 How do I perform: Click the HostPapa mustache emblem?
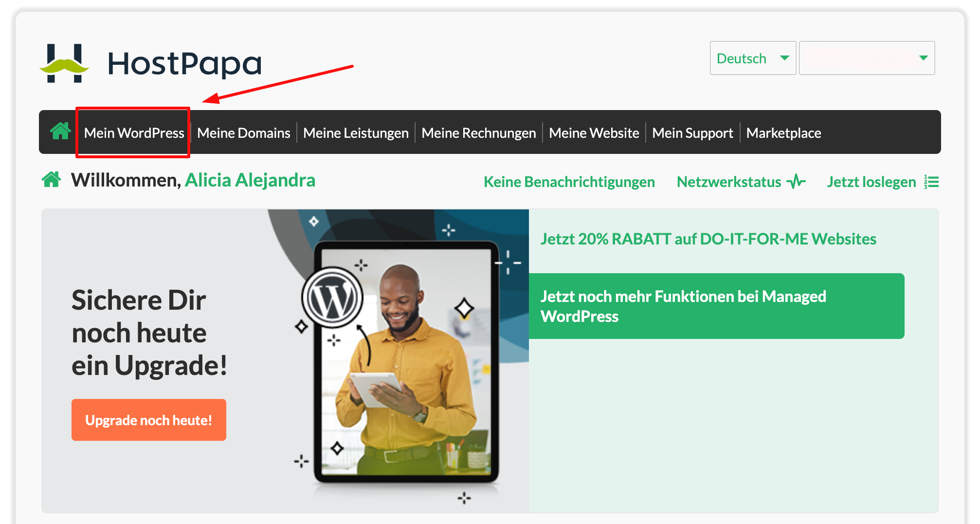tap(64, 62)
